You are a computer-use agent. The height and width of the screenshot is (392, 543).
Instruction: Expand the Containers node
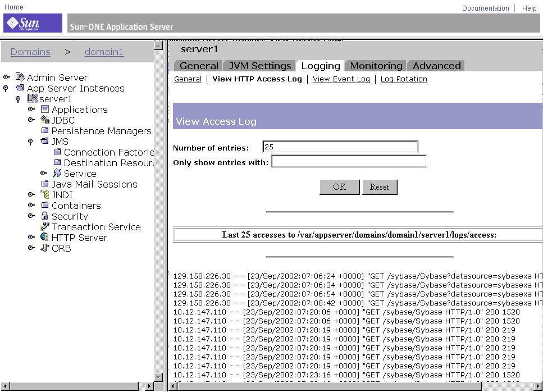[31, 205]
